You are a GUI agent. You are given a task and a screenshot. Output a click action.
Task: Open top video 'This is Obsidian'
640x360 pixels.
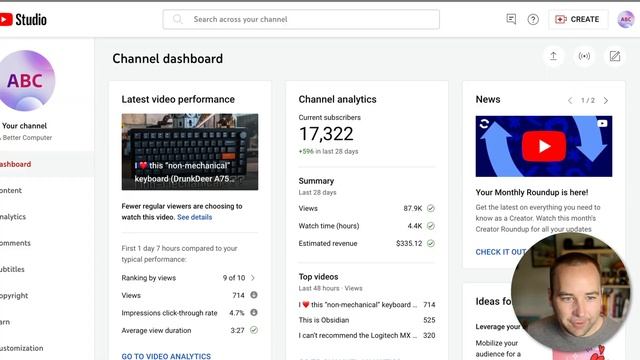pos(324,320)
